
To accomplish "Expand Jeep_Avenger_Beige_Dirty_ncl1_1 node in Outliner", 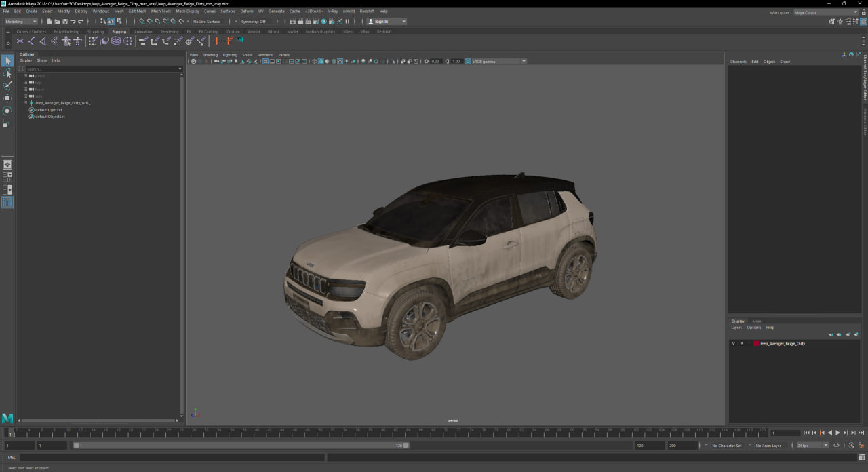I will click(25, 103).
